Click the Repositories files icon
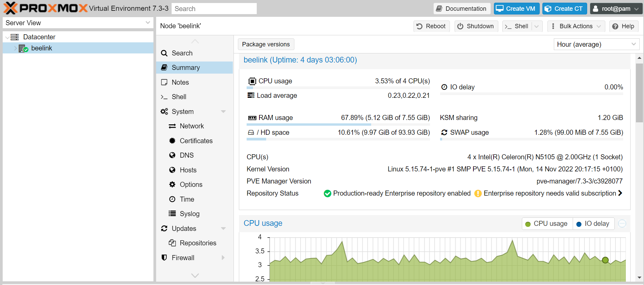This screenshot has width=644, height=285. point(172,243)
